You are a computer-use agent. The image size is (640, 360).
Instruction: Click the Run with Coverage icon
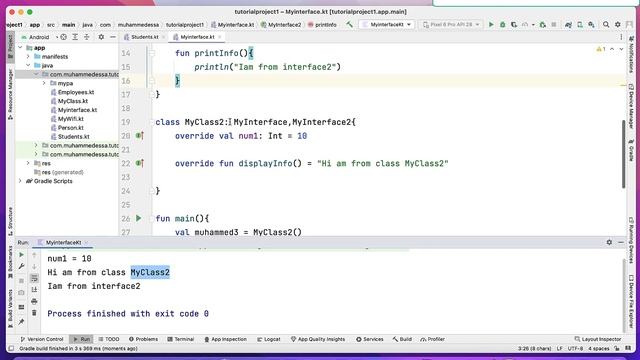514,25
